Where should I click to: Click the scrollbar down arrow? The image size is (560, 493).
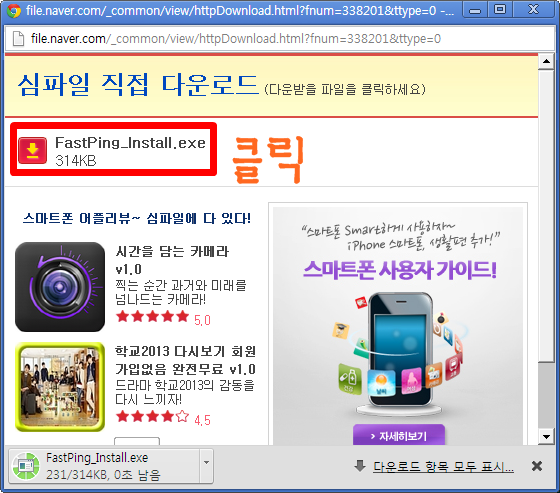pyautogui.click(x=546, y=437)
